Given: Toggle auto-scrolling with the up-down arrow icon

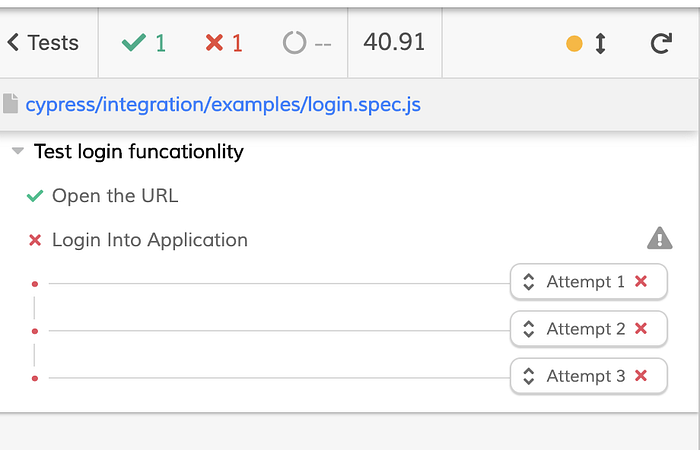Looking at the screenshot, I should pos(600,44).
